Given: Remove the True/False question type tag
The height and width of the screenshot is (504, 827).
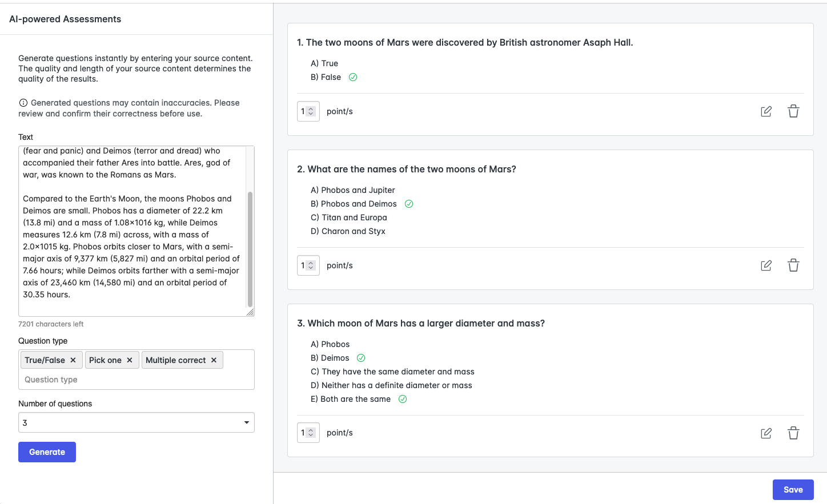Looking at the screenshot, I should (x=73, y=360).
